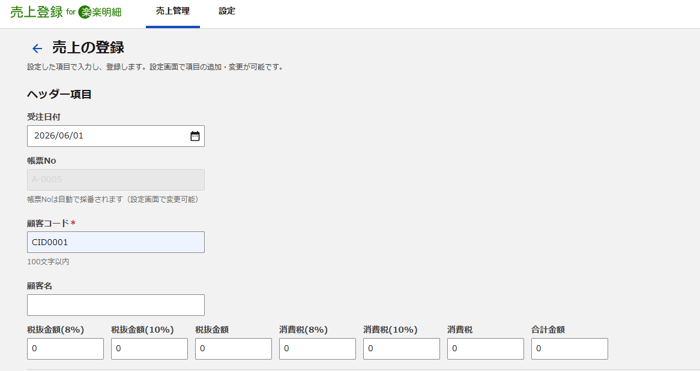Click the 受注日付 date field showing 2026/06/01
This screenshot has height=371, width=700.
(x=116, y=136)
